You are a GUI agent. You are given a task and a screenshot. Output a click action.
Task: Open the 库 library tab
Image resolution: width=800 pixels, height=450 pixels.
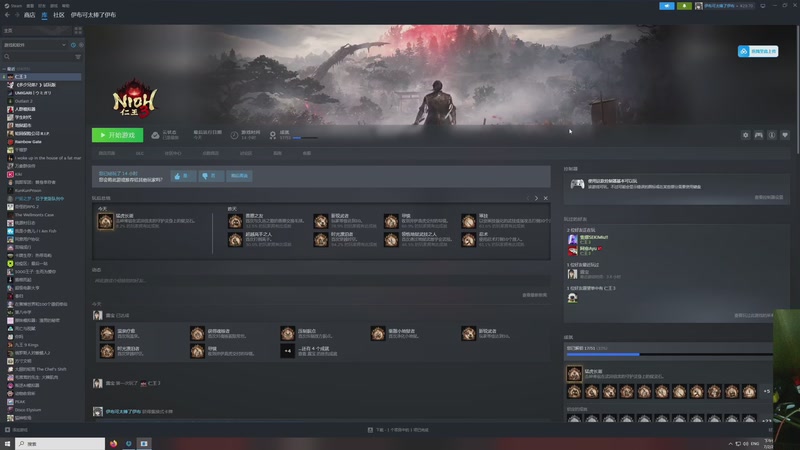click(x=44, y=15)
